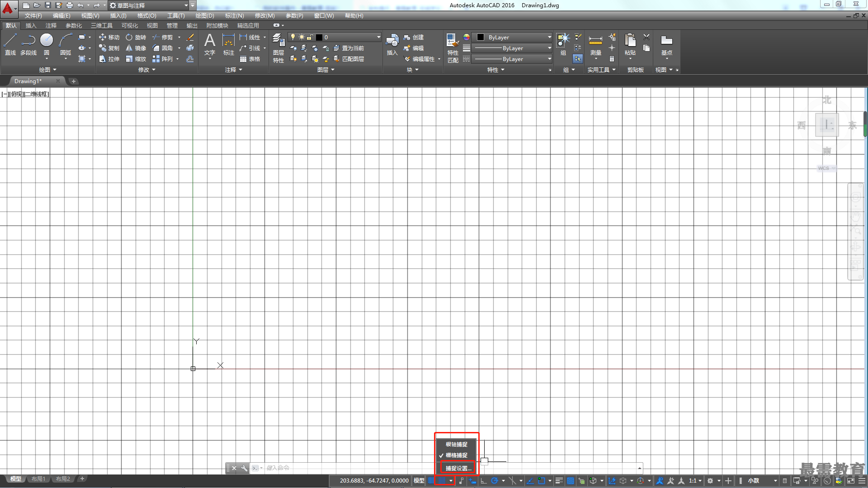This screenshot has width=868, height=488.
Task: Click the Scale (缩放) tool
Action: point(136,59)
